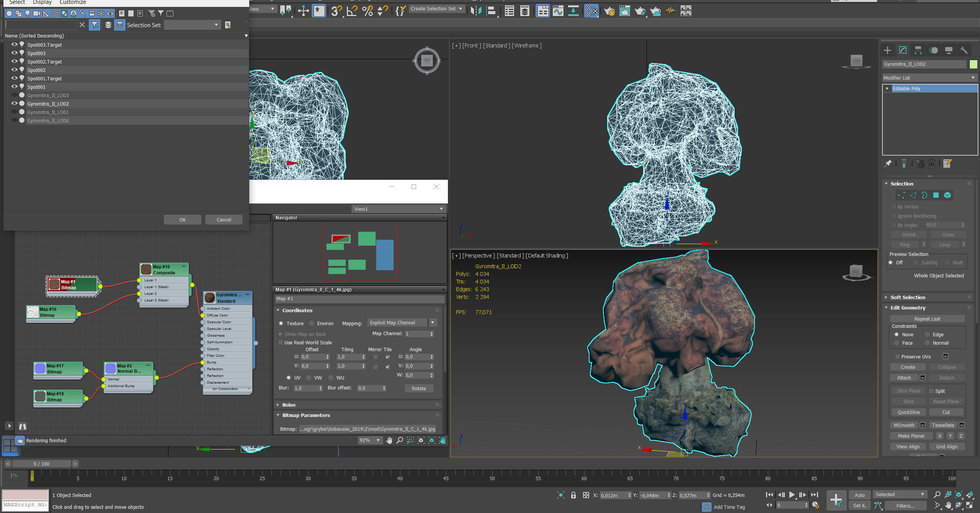Viewport: 980px width, 513px height.
Task: Toggle Select and Manipulate
Action: tap(303, 11)
